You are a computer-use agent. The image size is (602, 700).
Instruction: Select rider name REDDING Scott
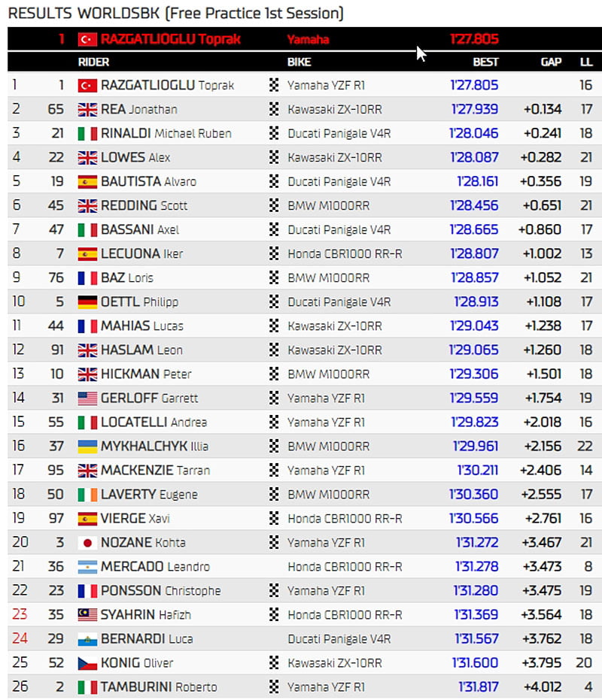click(x=144, y=206)
